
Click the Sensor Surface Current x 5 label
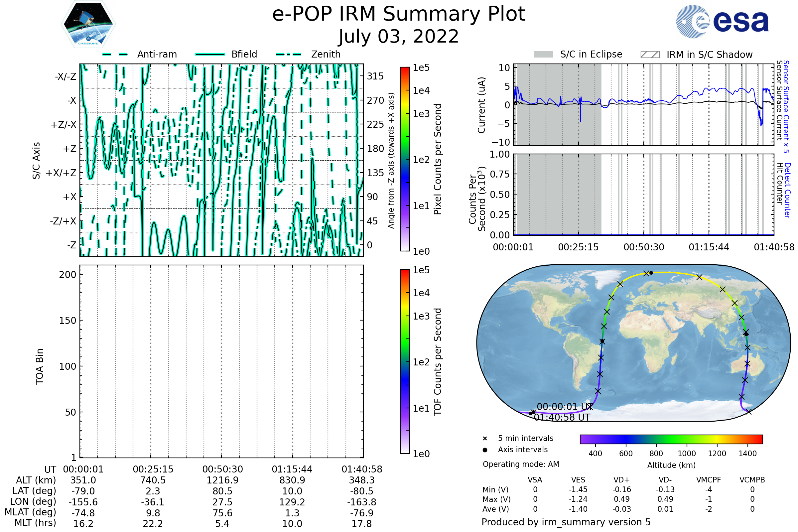pyautogui.click(x=786, y=106)
